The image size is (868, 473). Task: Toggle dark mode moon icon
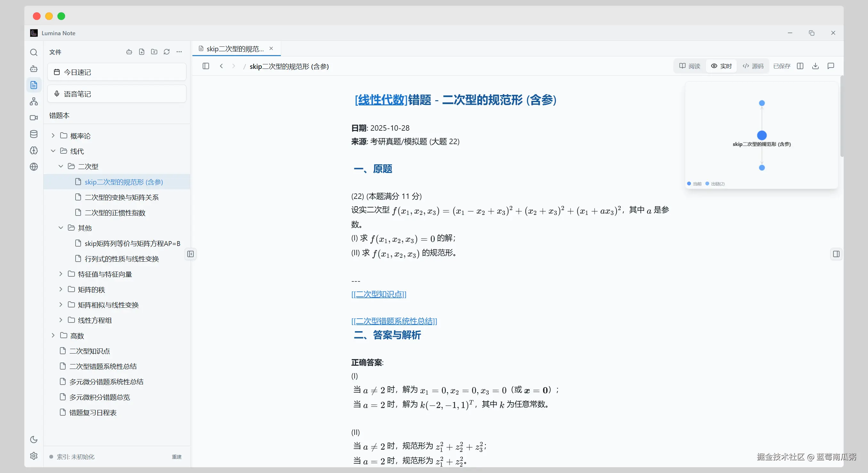[34, 439]
